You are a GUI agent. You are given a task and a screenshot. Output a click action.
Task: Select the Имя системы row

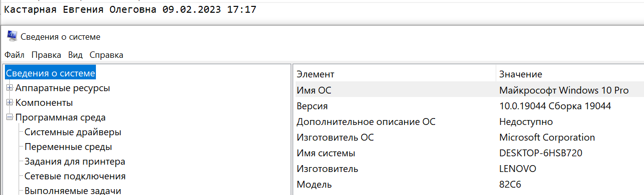pos(469,153)
